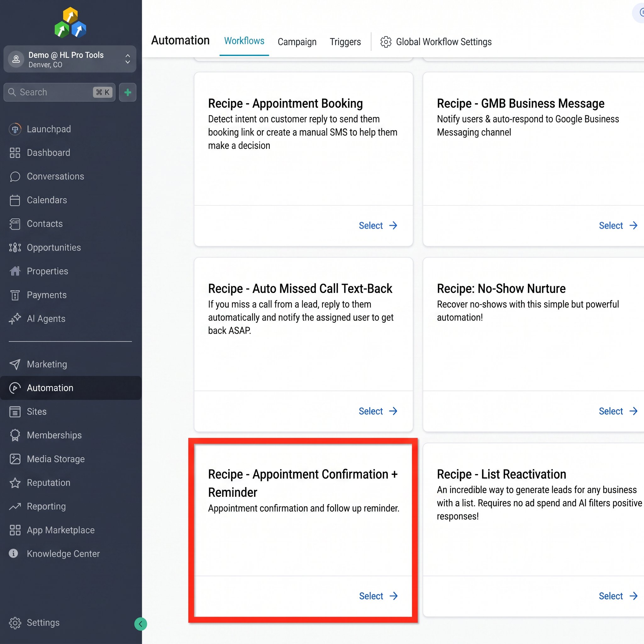
Task: Click the Recipe - GMB Business Message heading
Action: [520, 103]
